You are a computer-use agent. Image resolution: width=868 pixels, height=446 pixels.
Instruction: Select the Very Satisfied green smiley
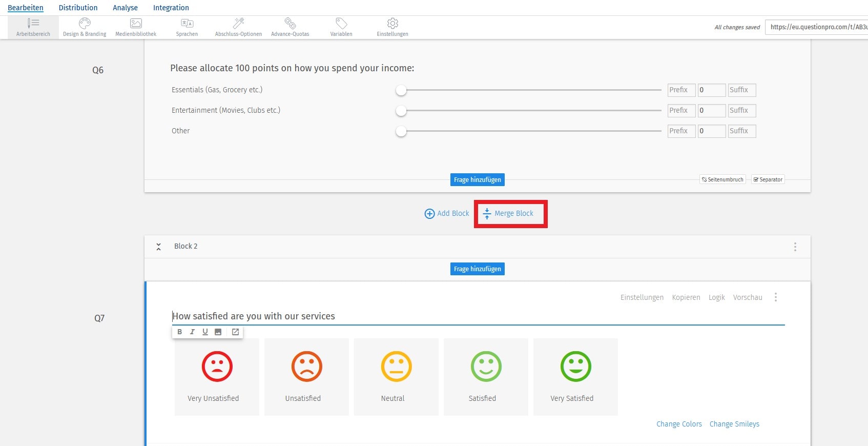point(575,367)
